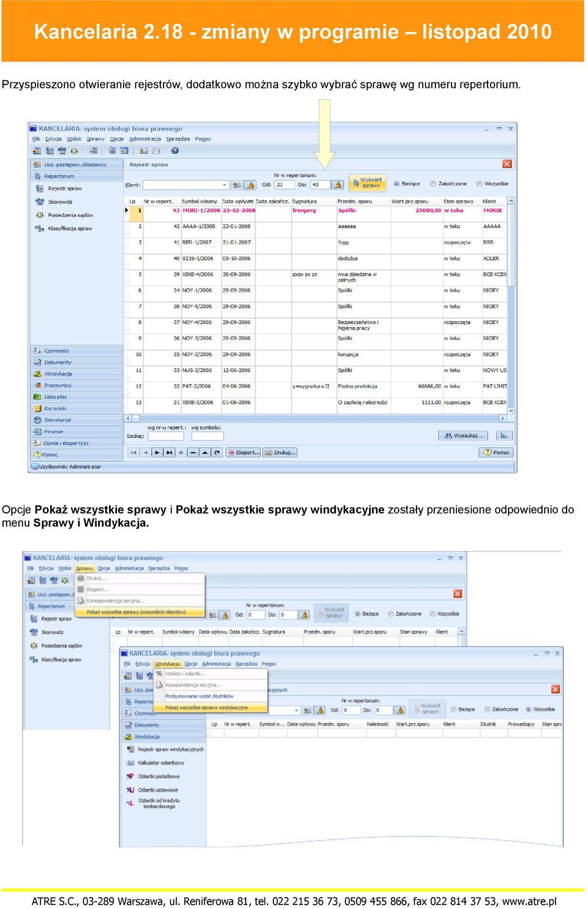The height and width of the screenshot is (908, 588).
Task: Click the minus delete record navigator button
Action: [x=193, y=453]
